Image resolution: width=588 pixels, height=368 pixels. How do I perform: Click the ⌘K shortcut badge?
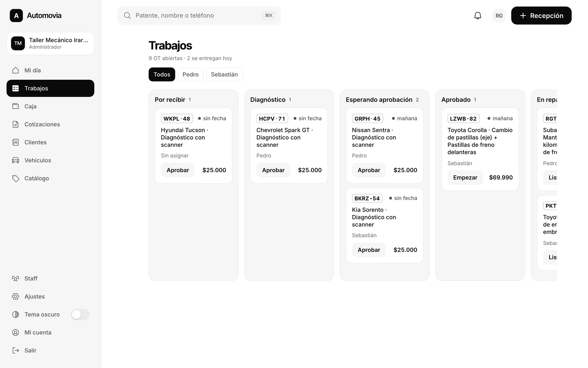269,16
